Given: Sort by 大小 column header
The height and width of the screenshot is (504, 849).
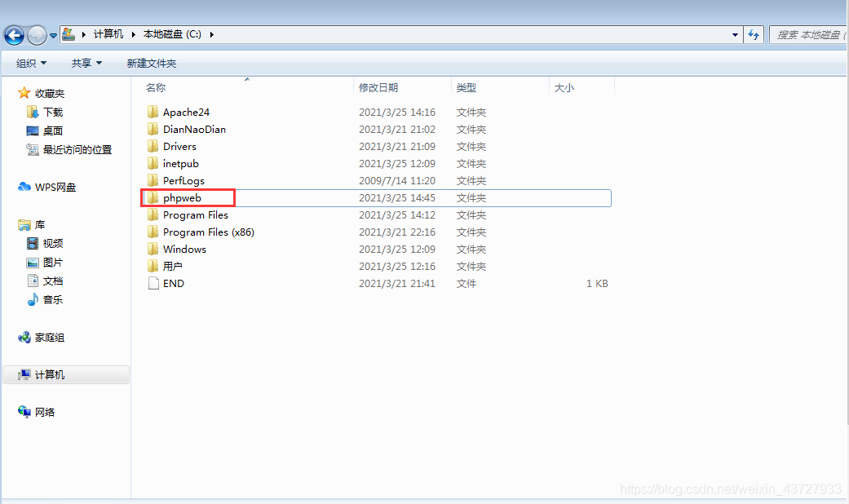Looking at the screenshot, I should [x=564, y=88].
